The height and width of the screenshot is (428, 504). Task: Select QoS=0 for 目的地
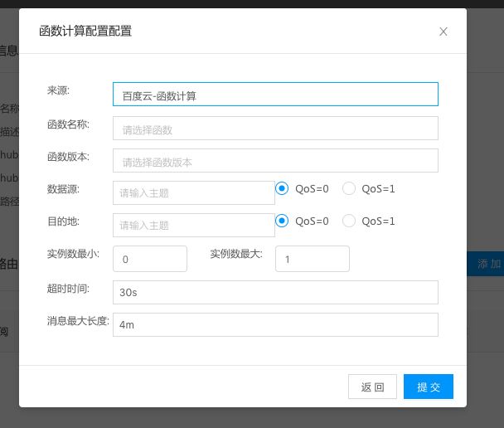283,221
